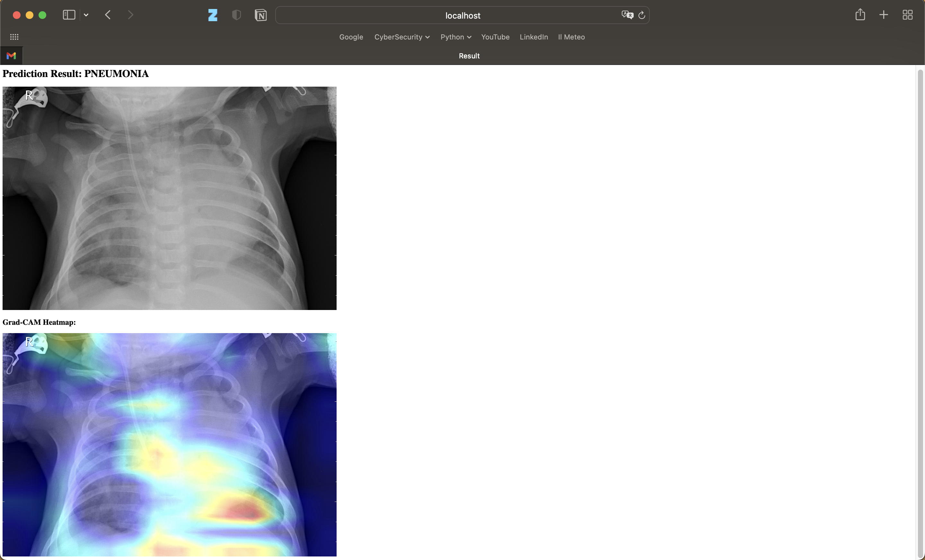The image size is (925, 560).
Task: Select the YouTube bookmark link
Action: click(x=495, y=37)
